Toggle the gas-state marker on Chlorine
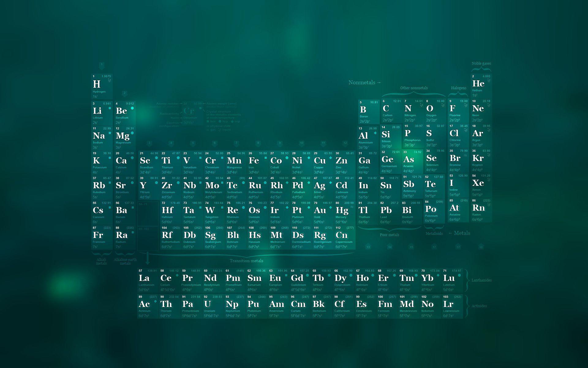Screen dimensions: 588x368 point(466,130)
